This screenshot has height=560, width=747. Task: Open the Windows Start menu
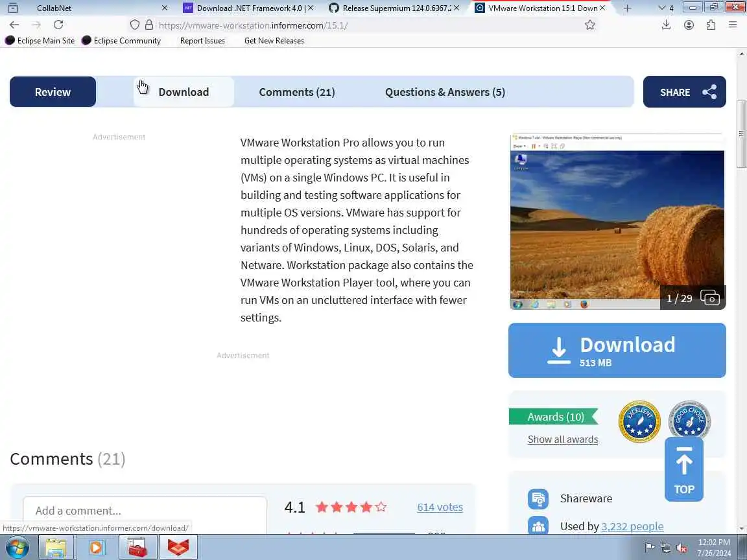[17, 548]
